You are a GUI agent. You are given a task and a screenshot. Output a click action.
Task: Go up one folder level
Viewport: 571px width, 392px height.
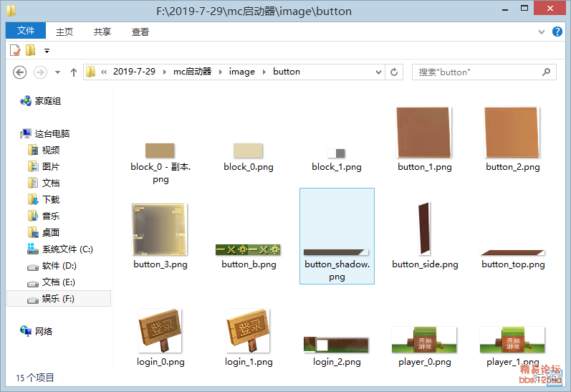pos(74,72)
